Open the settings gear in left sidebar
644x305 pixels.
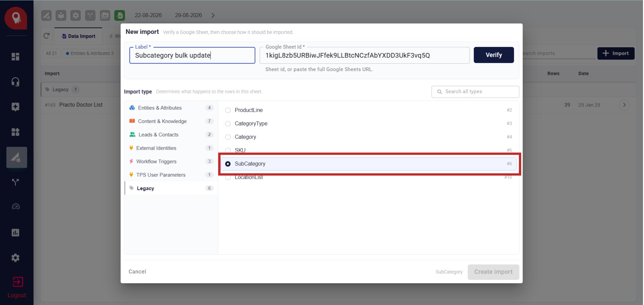tap(15, 258)
